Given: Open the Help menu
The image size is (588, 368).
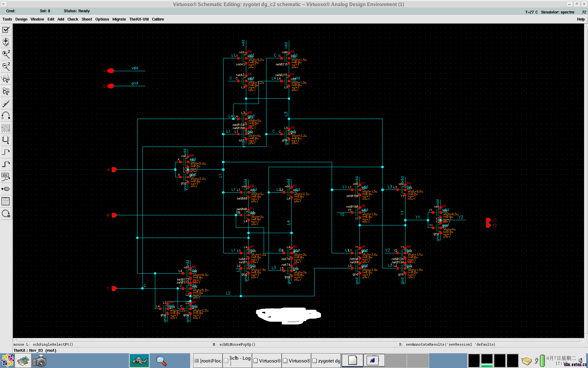Looking at the screenshot, I should (x=580, y=19).
